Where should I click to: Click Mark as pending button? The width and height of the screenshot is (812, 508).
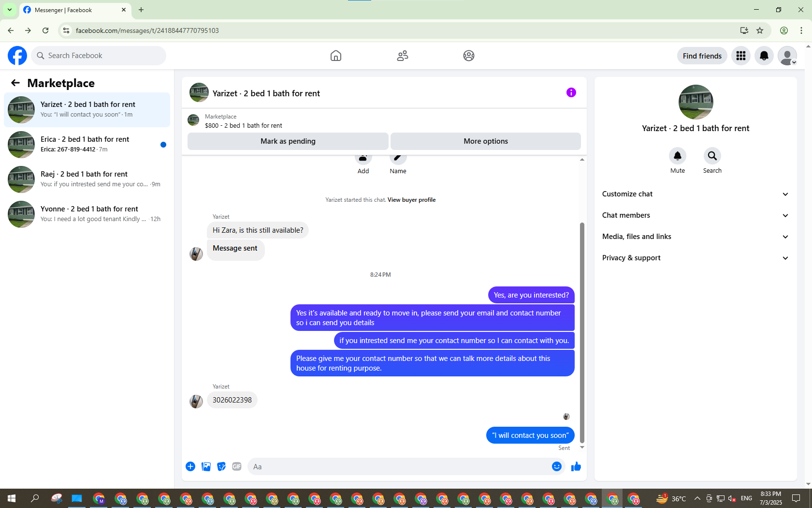(288, 141)
